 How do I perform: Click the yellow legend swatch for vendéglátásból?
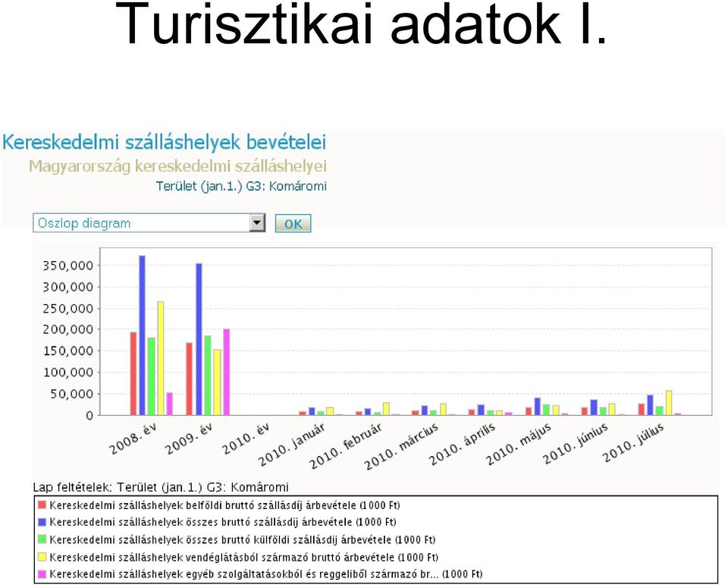[42, 557]
